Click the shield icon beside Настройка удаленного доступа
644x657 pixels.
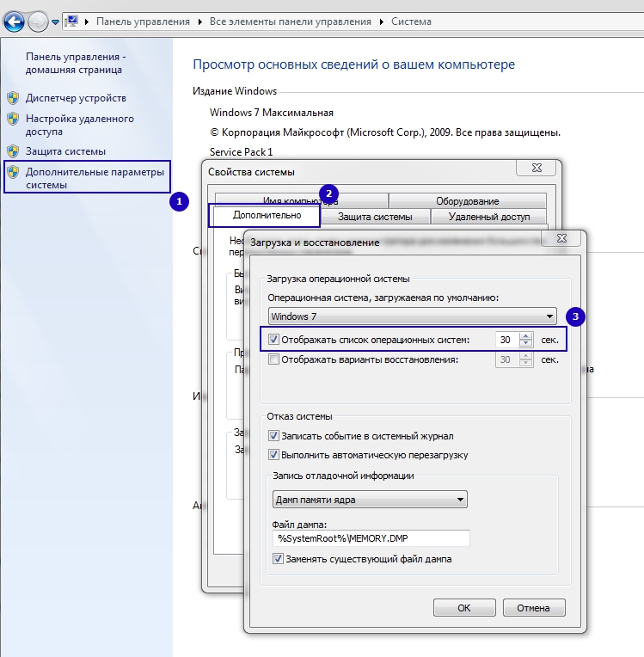(x=13, y=119)
